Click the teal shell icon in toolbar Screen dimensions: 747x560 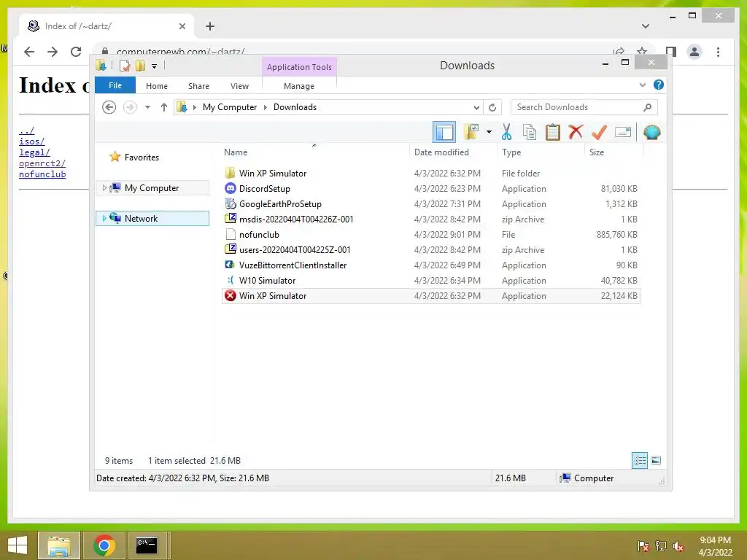651,132
